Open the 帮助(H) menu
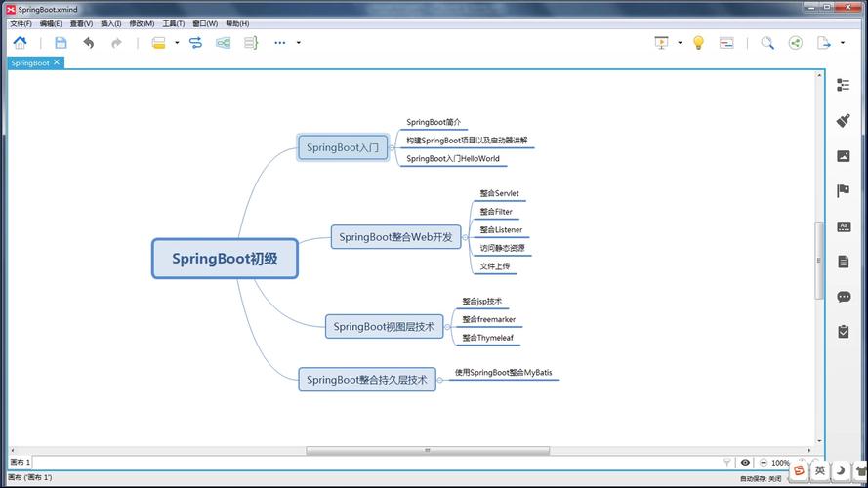The height and width of the screenshot is (488, 868). [x=237, y=23]
